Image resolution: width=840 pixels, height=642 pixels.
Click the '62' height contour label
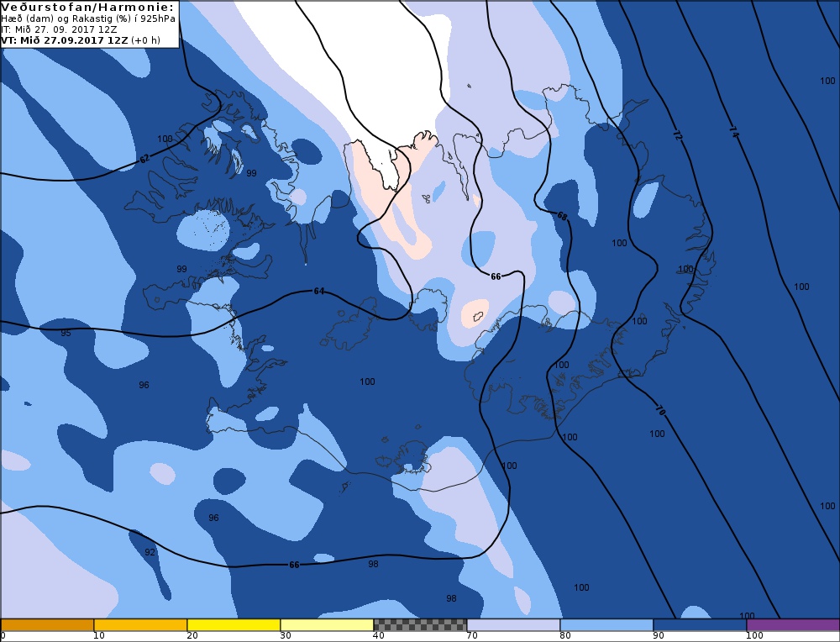pyautogui.click(x=144, y=159)
